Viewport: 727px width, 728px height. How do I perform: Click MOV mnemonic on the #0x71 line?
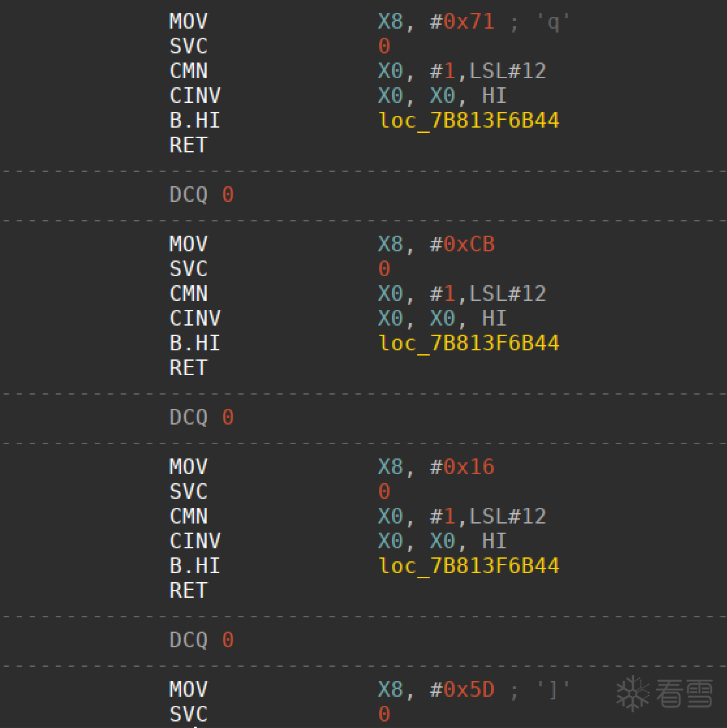(189, 22)
